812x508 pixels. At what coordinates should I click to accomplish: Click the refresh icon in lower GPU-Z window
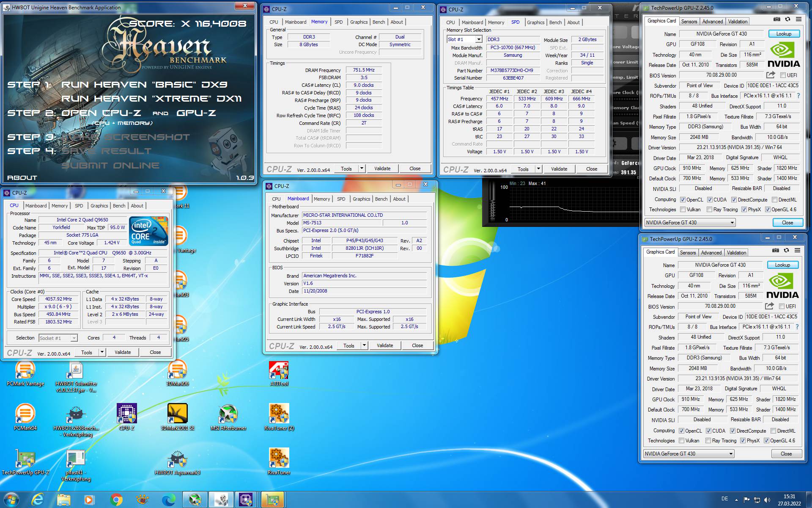pyautogui.click(x=786, y=250)
